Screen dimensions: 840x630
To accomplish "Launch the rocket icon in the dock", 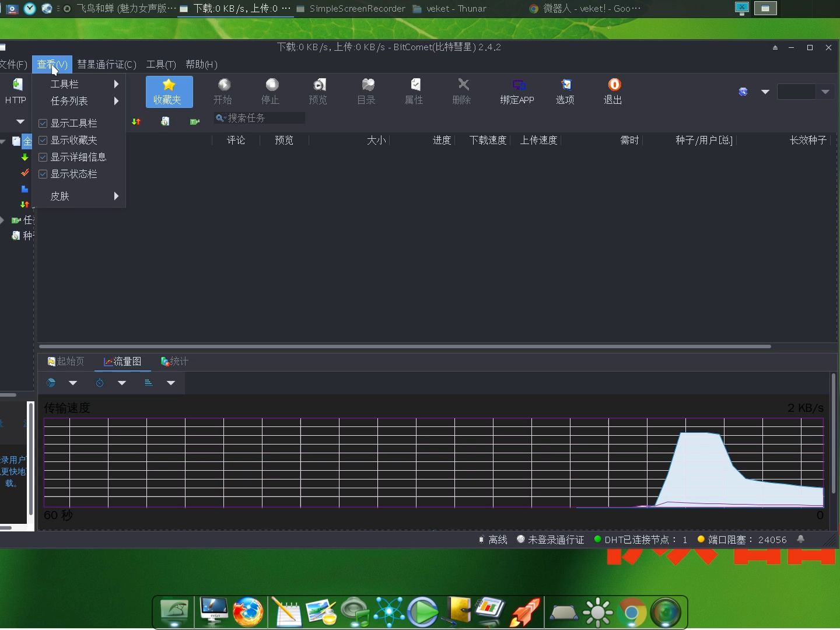I will click(x=525, y=612).
